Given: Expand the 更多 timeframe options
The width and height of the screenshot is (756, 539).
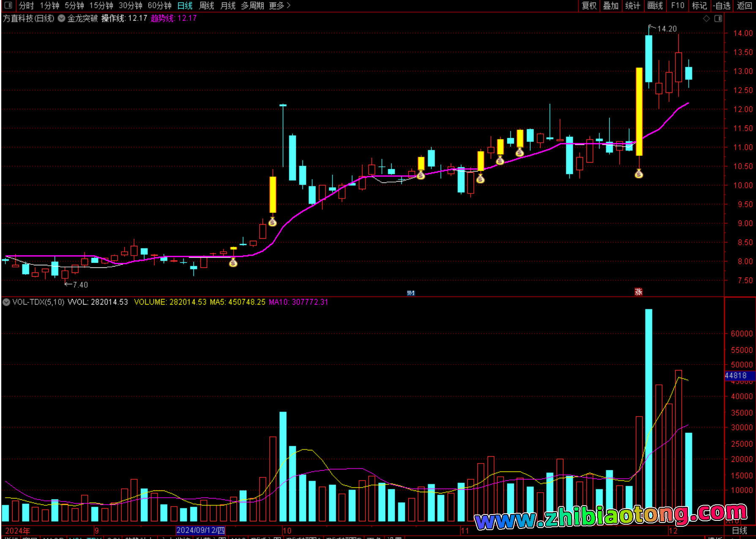Looking at the screenshot, I should (279, 5).
